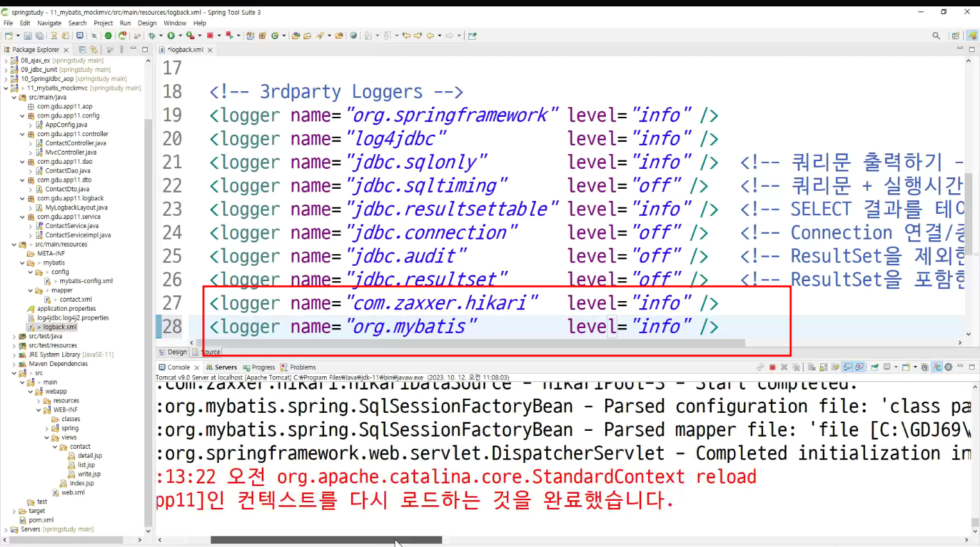This screenshot has width=980, height=547.
Task: Minimize the Package Explorer view
Action: click(x=133, y=49)
